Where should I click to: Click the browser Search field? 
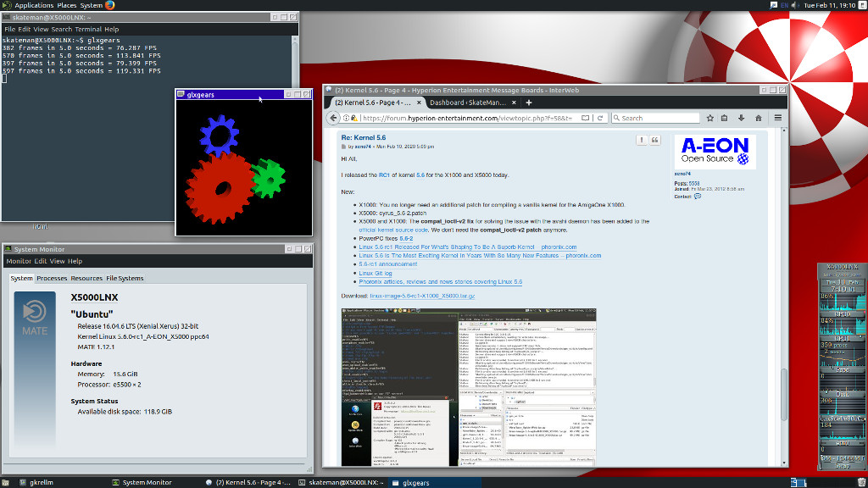pos(655,118)
